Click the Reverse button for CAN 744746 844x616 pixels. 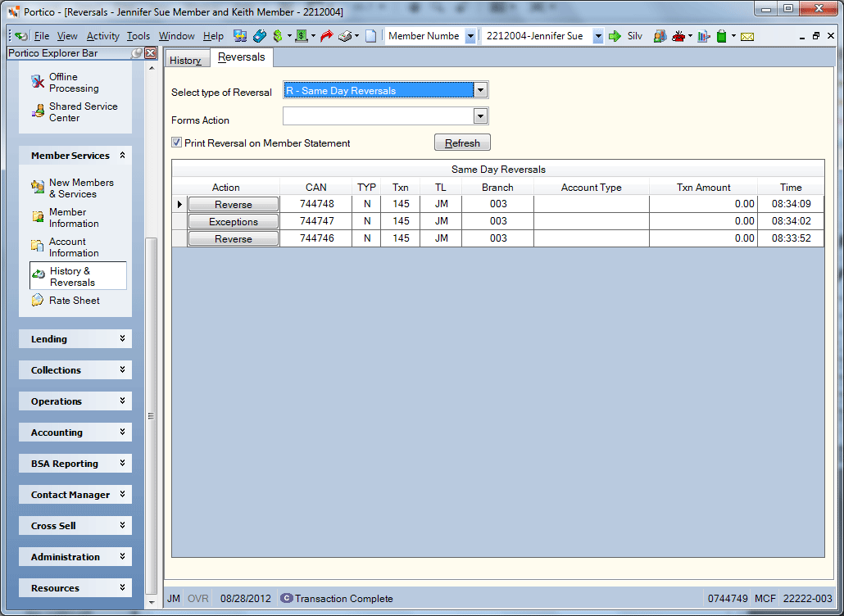233,239
